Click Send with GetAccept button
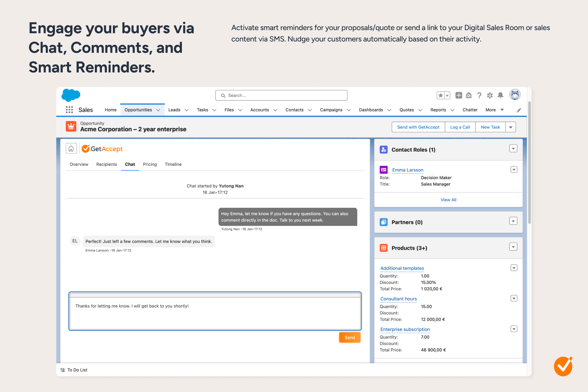The height and width of the screenshot is (392, 588). [x=418, y=127]
